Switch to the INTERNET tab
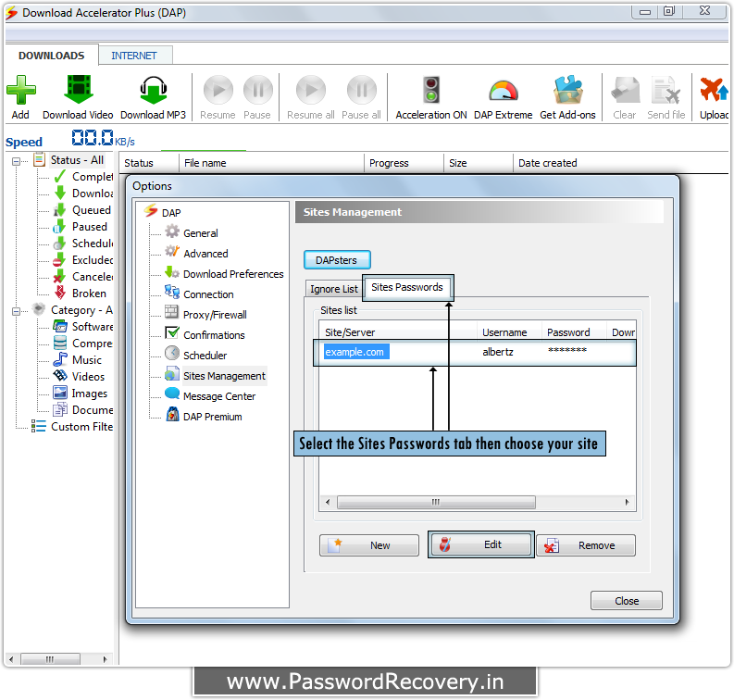This screenshot has height=700, width=734. coord(134,56)
